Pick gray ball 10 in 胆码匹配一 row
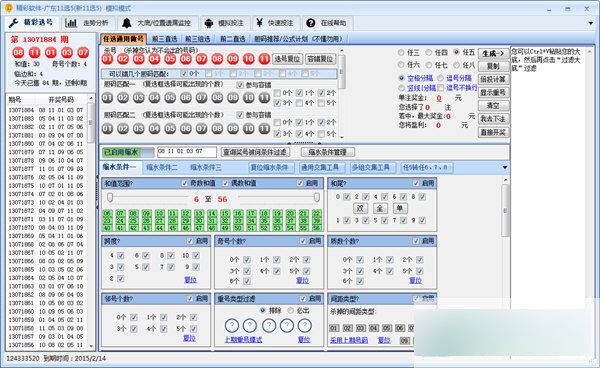The width and height of the screenshot is (600, 368). pos(248,98)
